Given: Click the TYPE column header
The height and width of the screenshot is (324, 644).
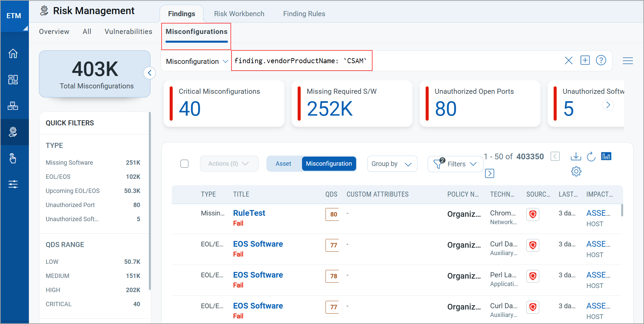Looking at the screenshot, I should pyautogui.click(x=208, y=194).
